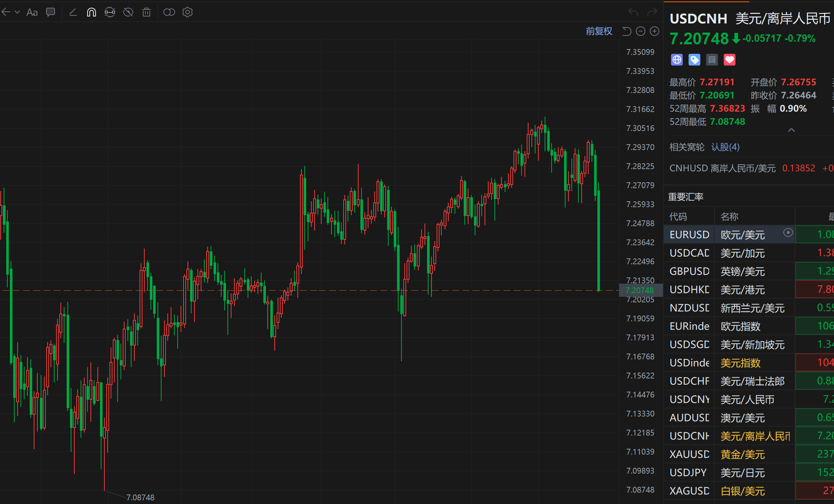The width and height of the screenshot is (834, 504).
Task: Select the NZDUSD 新西兰元/美元 row
Action: (x=749, y=308)
